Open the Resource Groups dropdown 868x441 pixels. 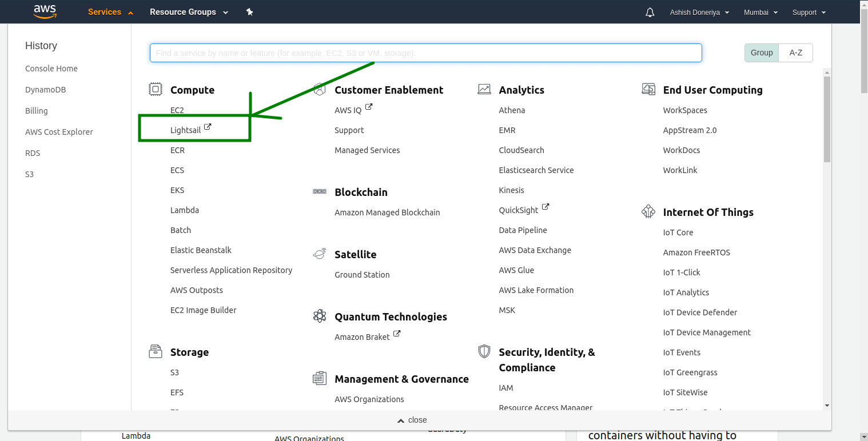(189, 12)
